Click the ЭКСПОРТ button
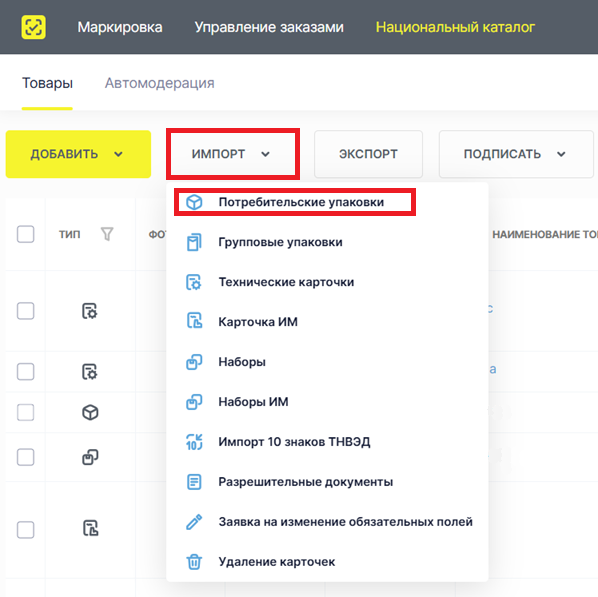 pos(368,154)
